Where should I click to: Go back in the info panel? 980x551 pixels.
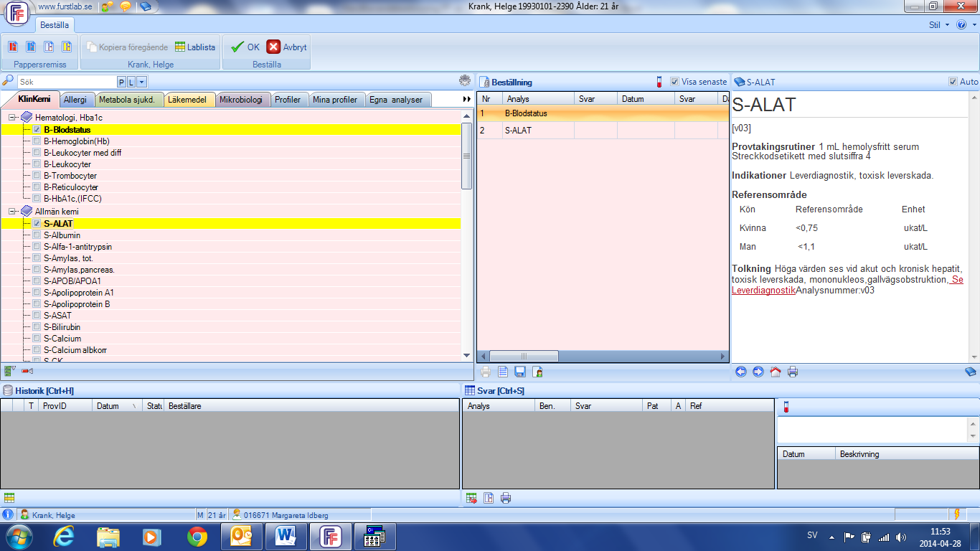[x=741, y=372]
